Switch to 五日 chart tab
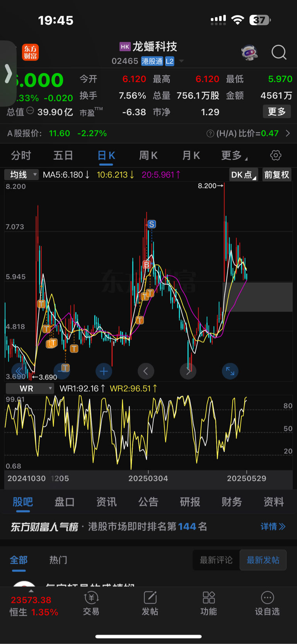Viewport: 297px width, 644px height. 63,155
